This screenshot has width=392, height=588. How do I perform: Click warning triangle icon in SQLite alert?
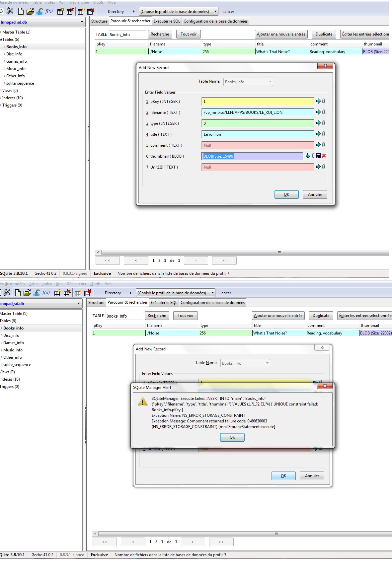(x=142, y=402)
